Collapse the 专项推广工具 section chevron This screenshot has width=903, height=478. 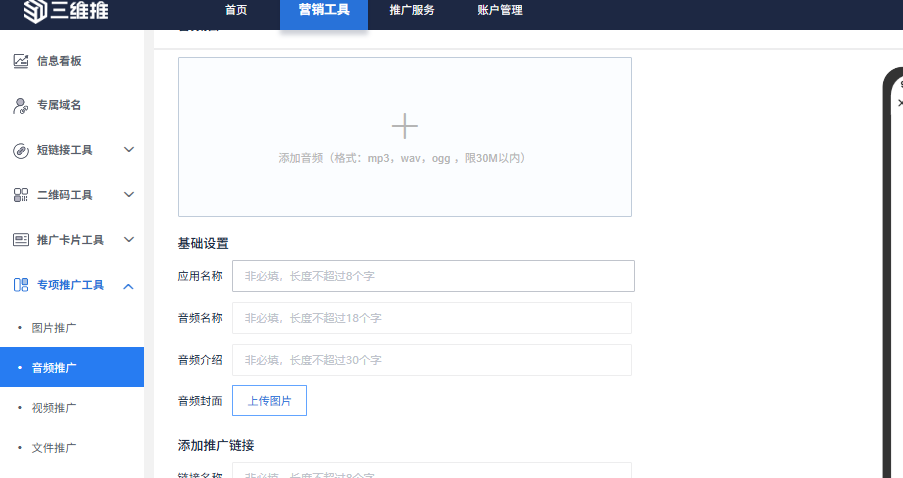pos(128,286)
